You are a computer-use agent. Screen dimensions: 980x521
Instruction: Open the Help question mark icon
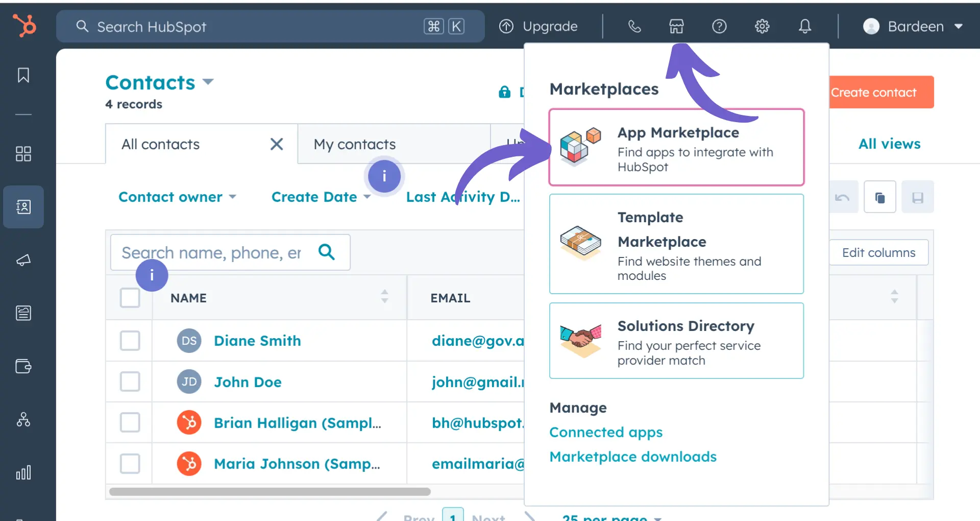tap(719, 26)
